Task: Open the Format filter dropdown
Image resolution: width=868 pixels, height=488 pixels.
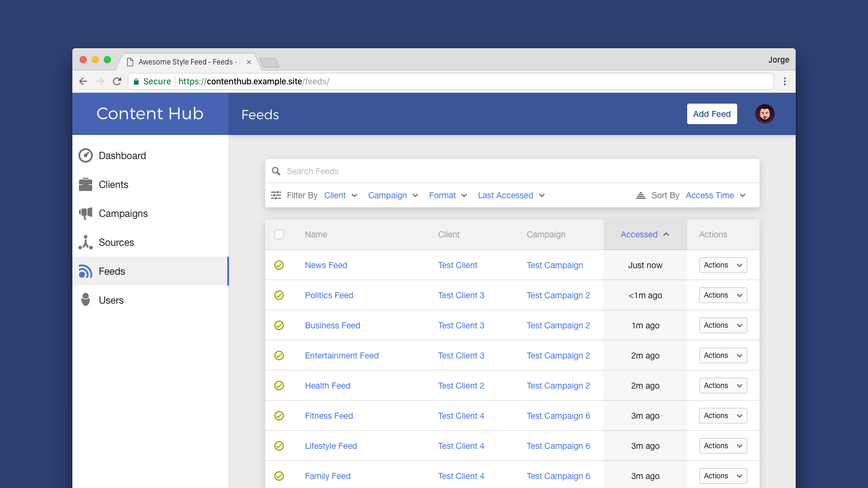Action: 448,195
